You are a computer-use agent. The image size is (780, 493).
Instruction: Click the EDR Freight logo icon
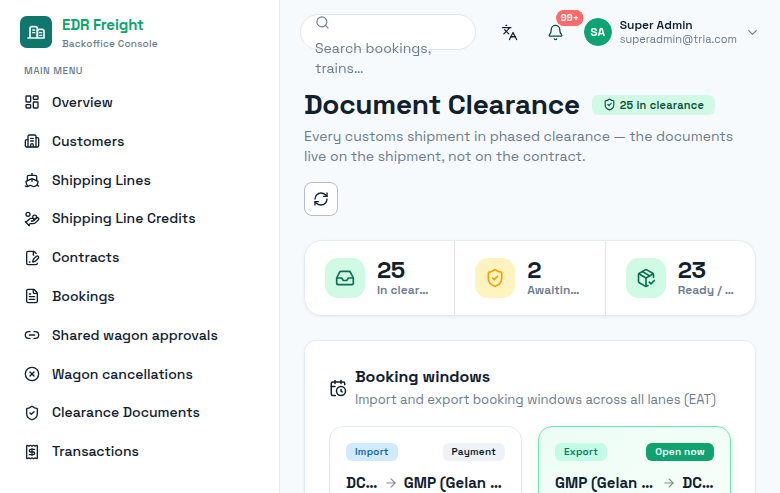click(36, 32)
